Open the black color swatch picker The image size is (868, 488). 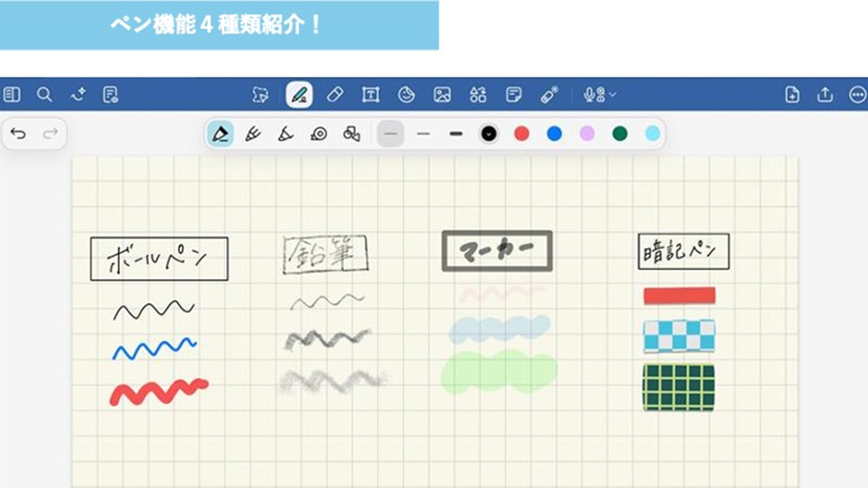(x=488, y=134)
